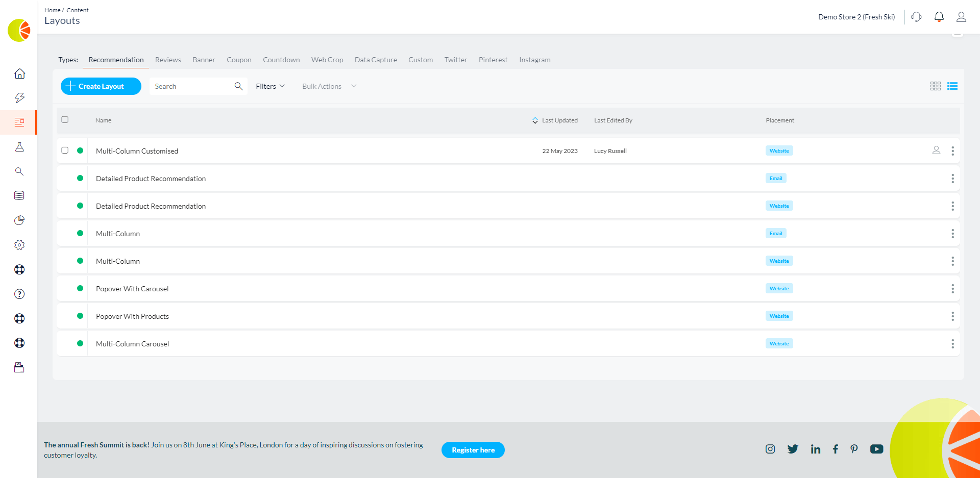Open the Multi-Column Carousel layout
This screenshot has height=478, width=980.
pos(132,344)
